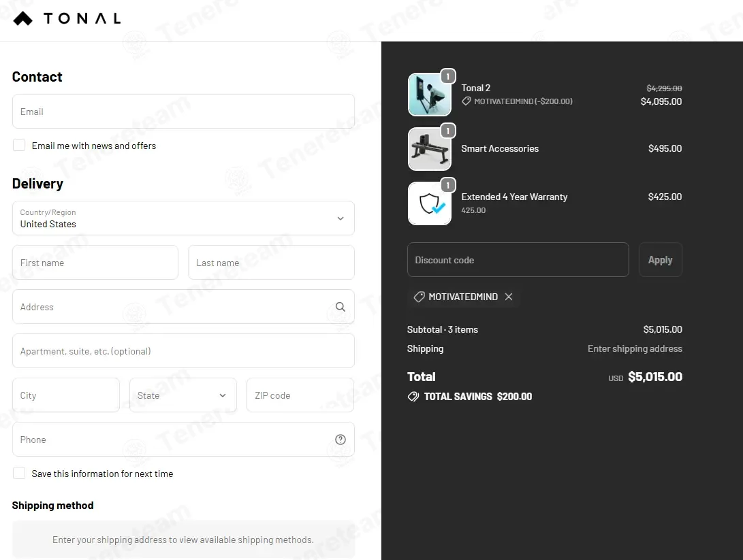743x560 pixels.
Task: Click the Enter shipping address text
Action: pyautogui.click(x=635, y=349)
